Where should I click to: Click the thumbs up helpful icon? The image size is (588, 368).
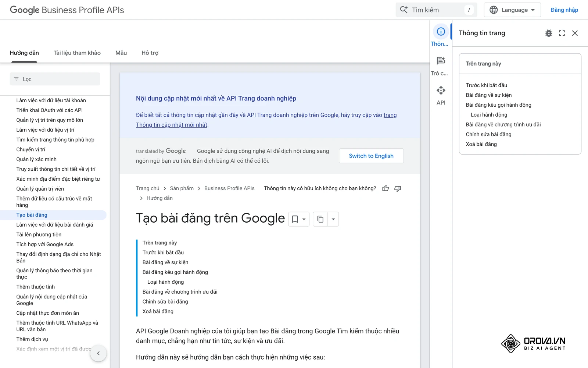pyautogui.click(x=386, y=188)
